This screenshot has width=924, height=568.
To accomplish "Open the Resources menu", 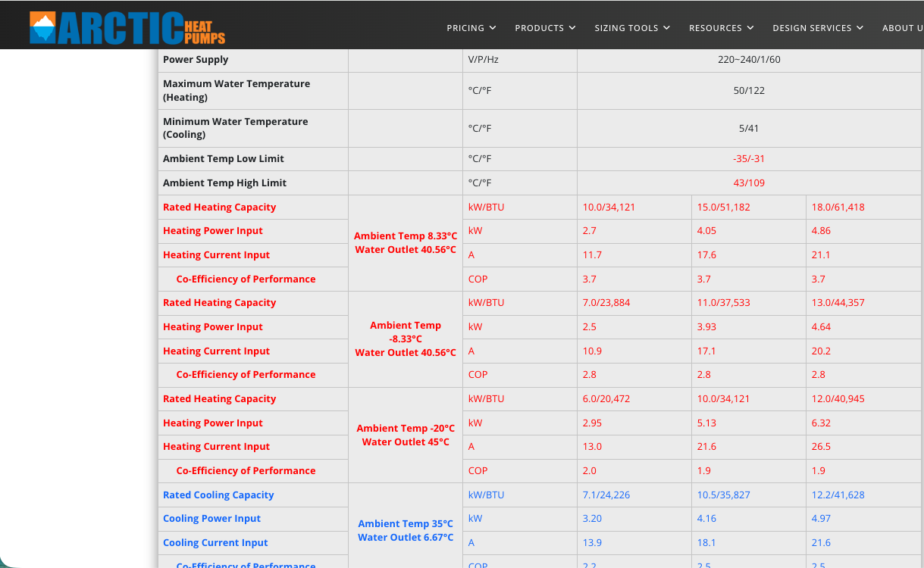I will coord(722,28).
